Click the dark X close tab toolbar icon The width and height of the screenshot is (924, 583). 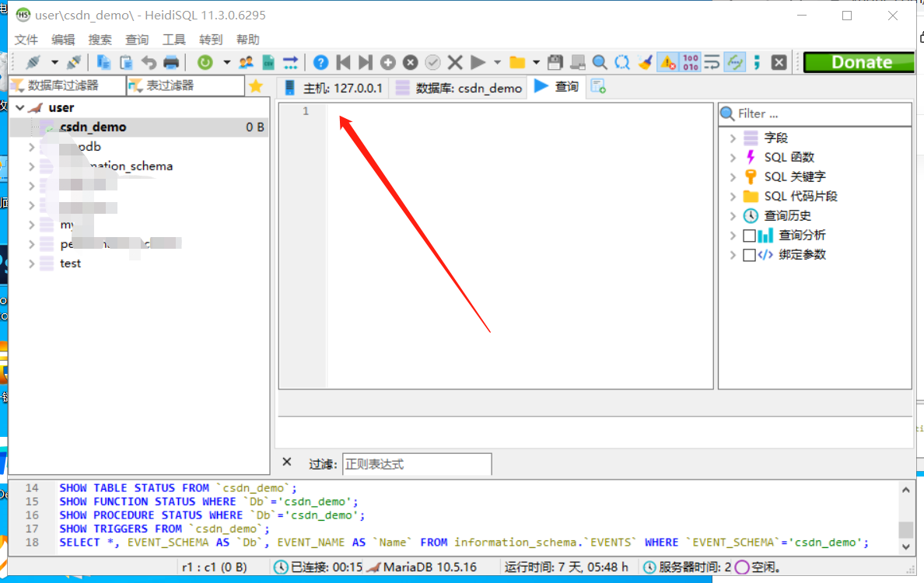pyautogui.click(x=779, y=62)
